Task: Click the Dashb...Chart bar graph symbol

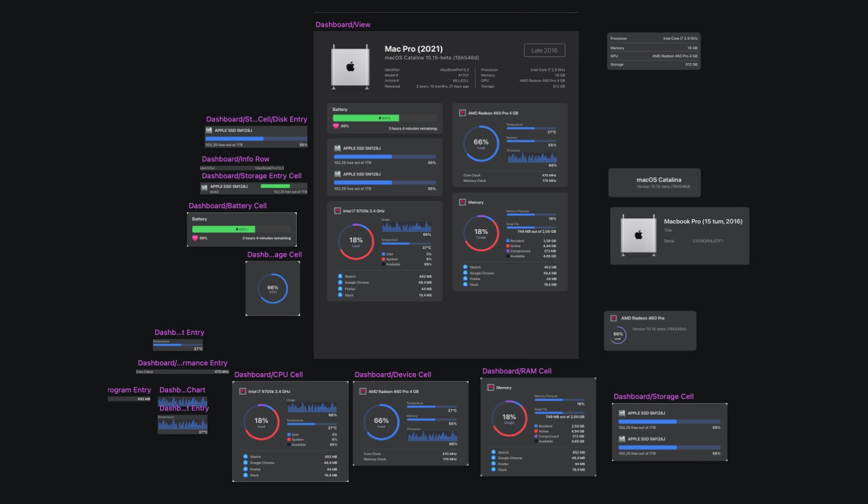Action: 183,401
